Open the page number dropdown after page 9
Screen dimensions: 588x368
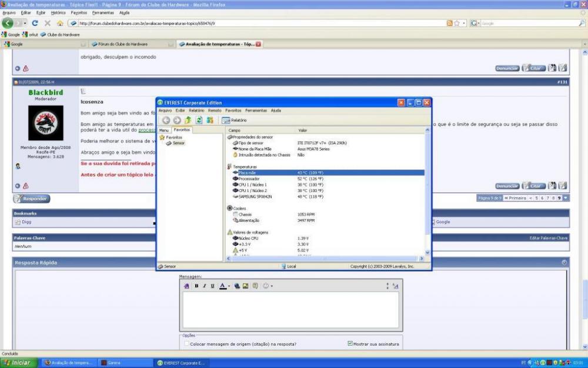[x=566, y=198]
